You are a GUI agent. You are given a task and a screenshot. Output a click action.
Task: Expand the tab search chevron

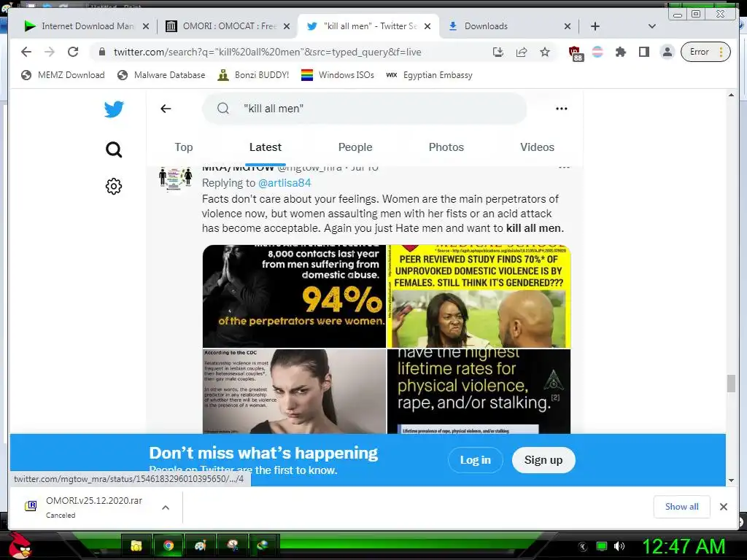click(x=652, y=26)
